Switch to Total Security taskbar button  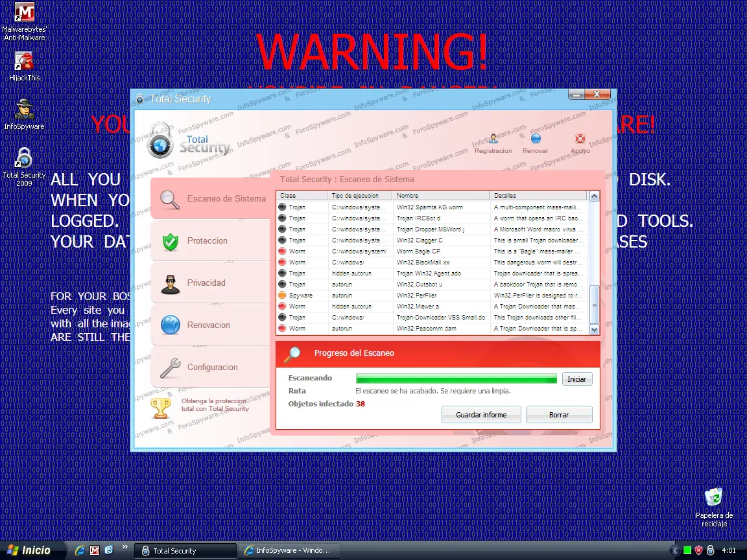185,551
